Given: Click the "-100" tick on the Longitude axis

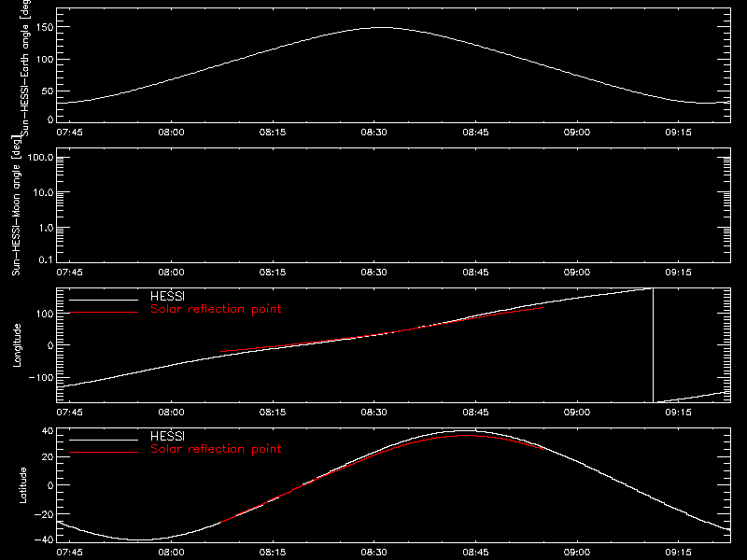Looking at the screenshot, I should tap(41, 377).
